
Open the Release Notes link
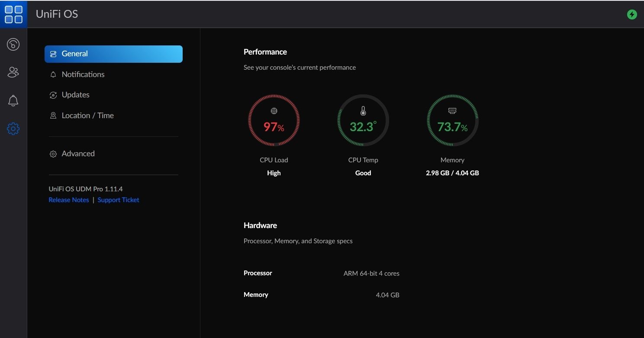(69, 200)
